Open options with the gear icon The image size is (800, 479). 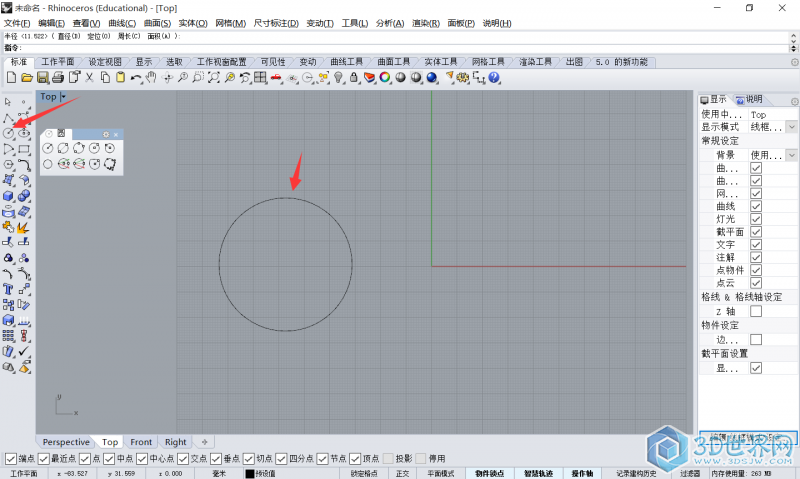(463, 78)
